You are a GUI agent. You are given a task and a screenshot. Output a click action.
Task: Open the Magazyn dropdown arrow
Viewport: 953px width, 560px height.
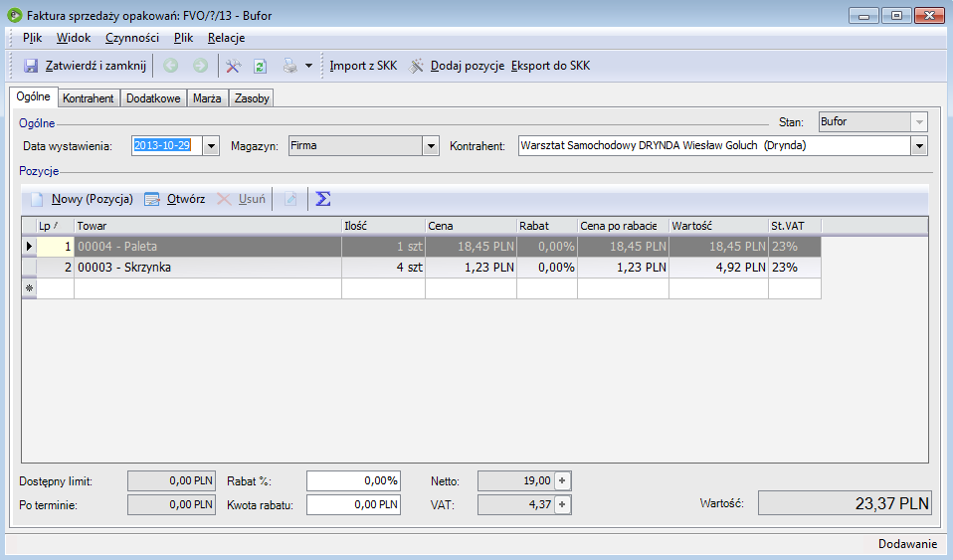431,146
